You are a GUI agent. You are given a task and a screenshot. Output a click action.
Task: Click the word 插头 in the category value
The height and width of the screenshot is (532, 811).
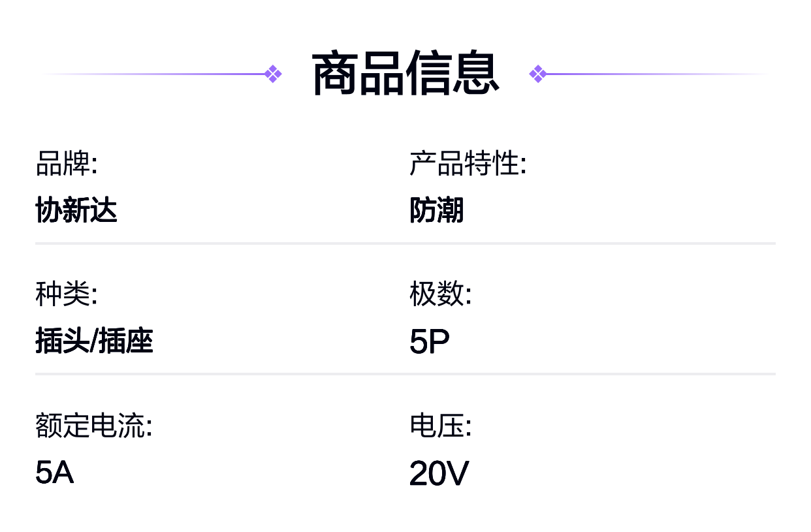(62, 342)
